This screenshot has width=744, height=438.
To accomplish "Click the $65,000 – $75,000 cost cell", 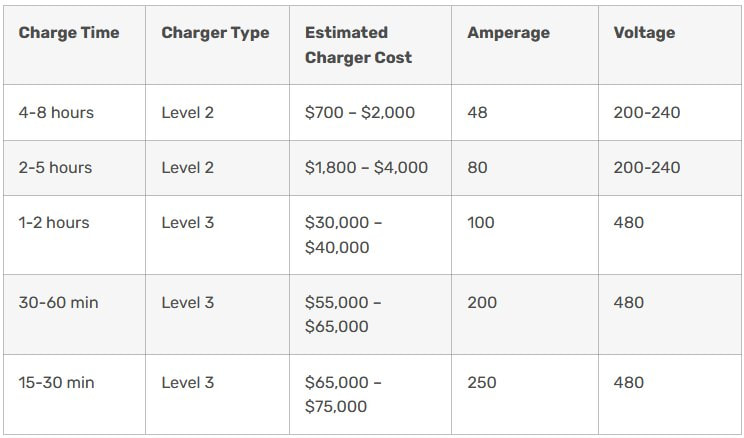I will pyautogui.click(x=343, y=394).
